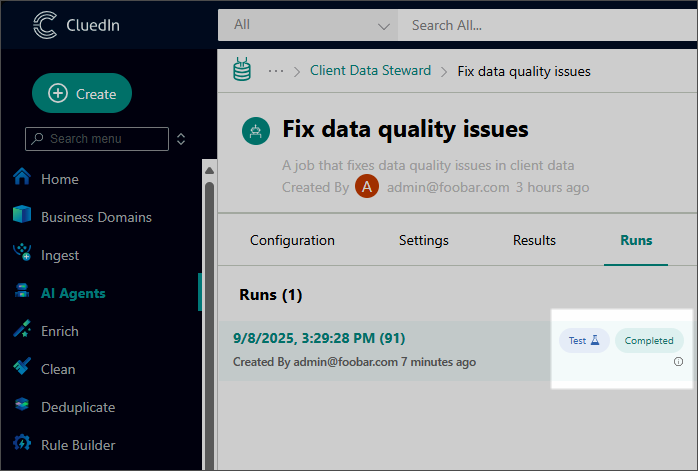Image resolution: width=698 pixels, height=471 pixels.
Task: Click the Clean brush icon
Action: 22,368
